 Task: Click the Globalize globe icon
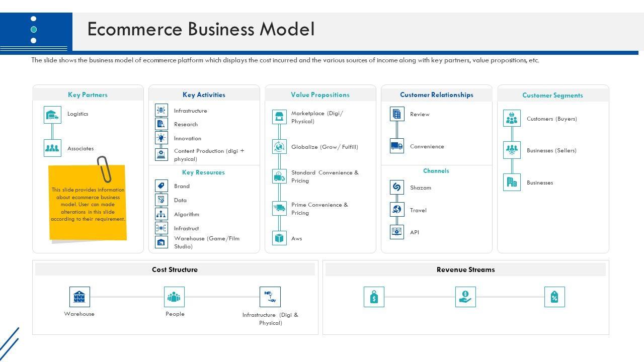click(x=279, y=147)
